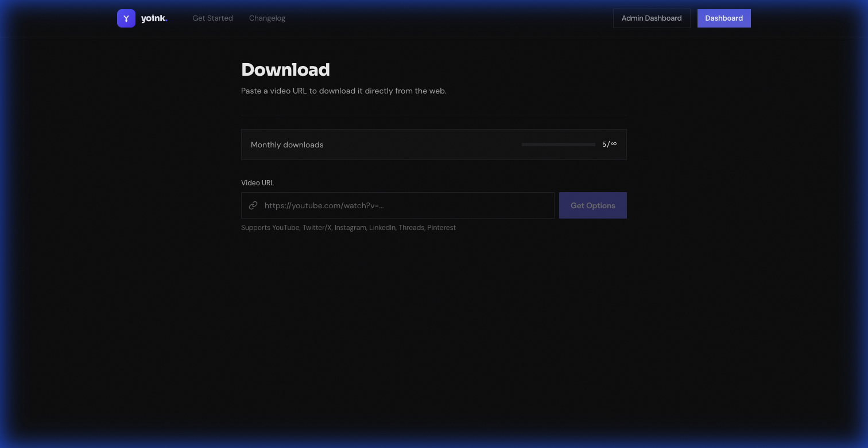This screenshot has height=448, width=868.
Task: Click the Download page heading
Action: coord(285,69)
